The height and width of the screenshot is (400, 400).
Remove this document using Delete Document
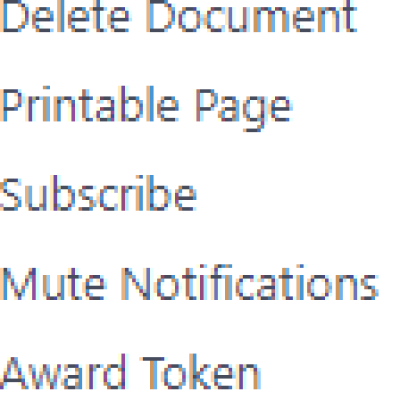pyautogui.click(x=179, y=15)
